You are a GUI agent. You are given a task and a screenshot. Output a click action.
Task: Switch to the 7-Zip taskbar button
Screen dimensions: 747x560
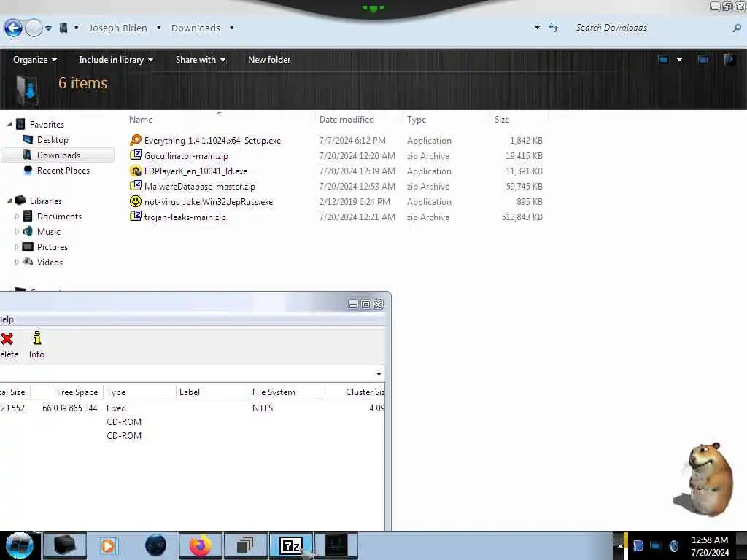coord(291,545)
